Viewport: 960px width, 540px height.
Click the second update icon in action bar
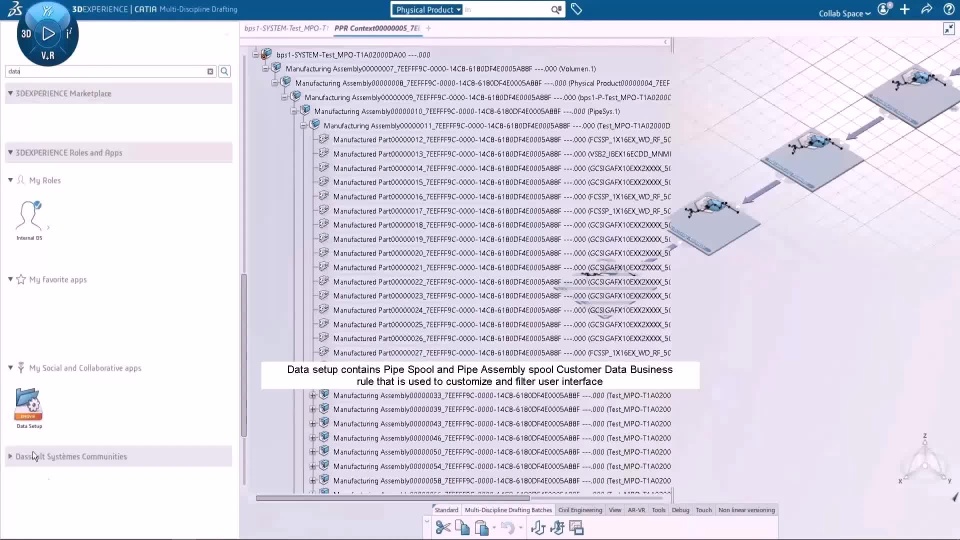coord(557,528)
